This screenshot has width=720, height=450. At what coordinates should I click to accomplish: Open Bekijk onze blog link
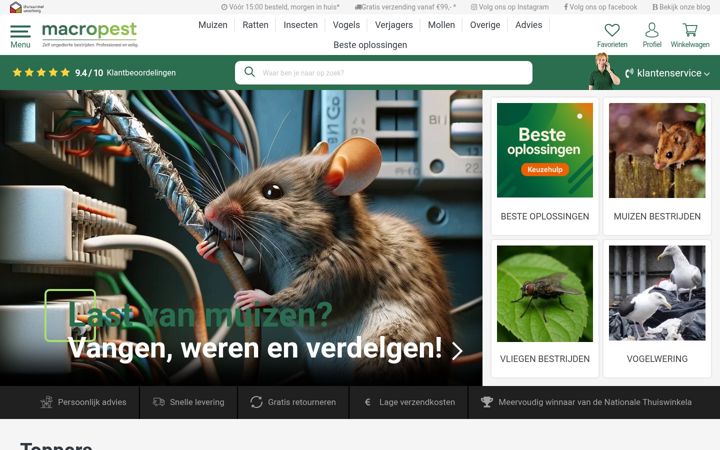pyautogui.click(x=681, y=7)
